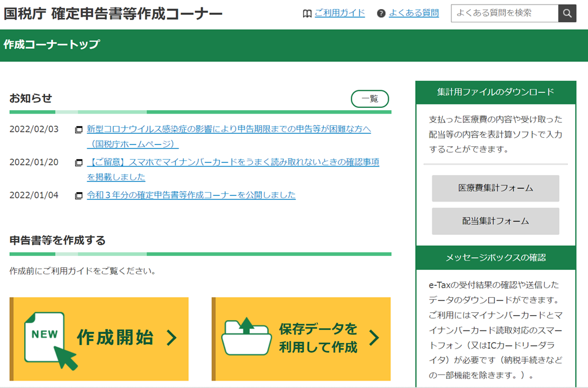Click the book icon beside ご利用ガイド
The height and width of the screenshot is (388, 588).
pos(307,14)
